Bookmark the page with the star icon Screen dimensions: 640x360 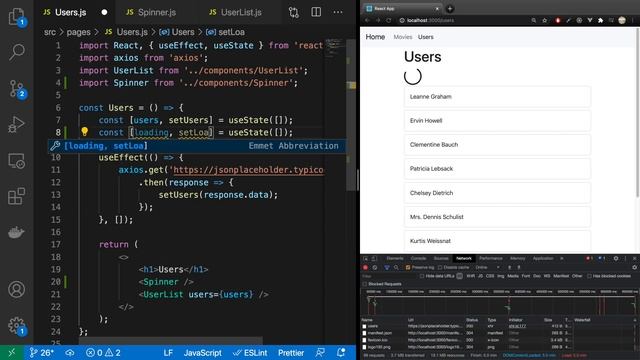pyautogui.click(x=544, y=20)
